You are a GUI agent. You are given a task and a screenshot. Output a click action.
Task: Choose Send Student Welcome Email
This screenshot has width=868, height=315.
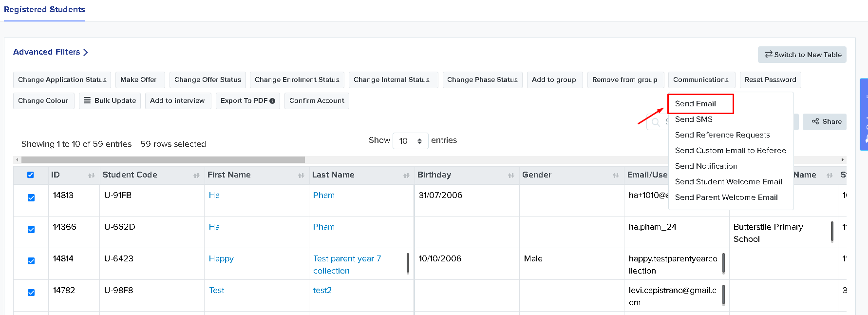[728, 182]
